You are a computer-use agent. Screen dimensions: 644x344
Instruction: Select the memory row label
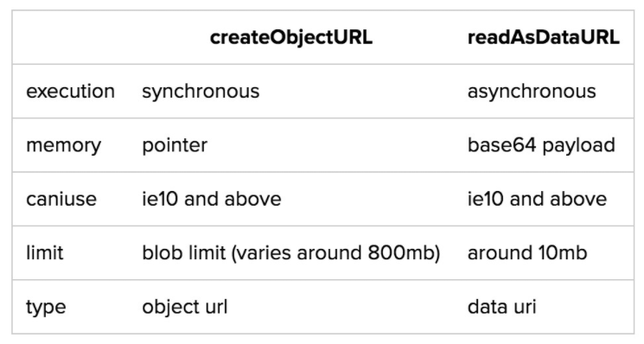[64, 146]
